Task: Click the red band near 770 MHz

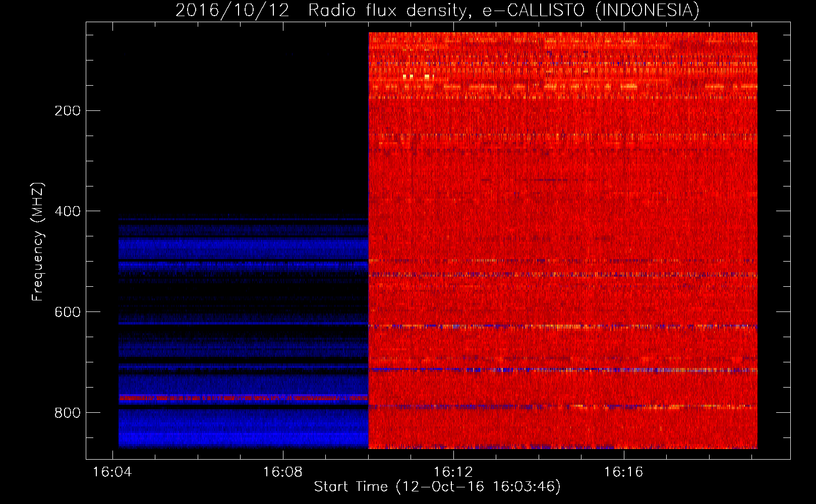Action: click(x=244, y=398)
